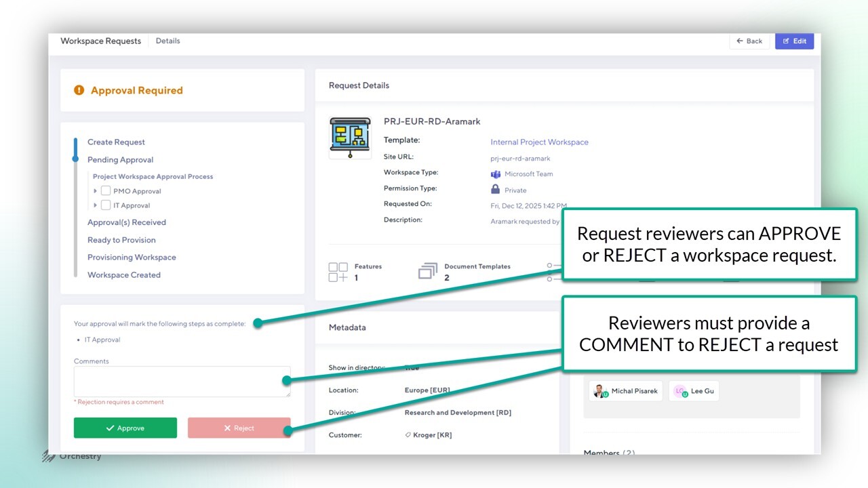Click the Features grid icon
The width and height of the screenshot is (868, 488).
[338, 272]
